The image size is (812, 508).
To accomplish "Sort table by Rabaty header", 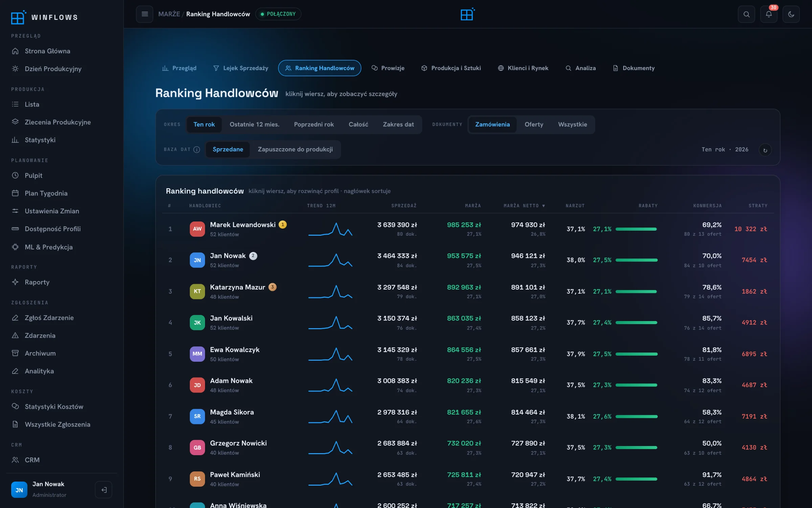I will 648,206.
